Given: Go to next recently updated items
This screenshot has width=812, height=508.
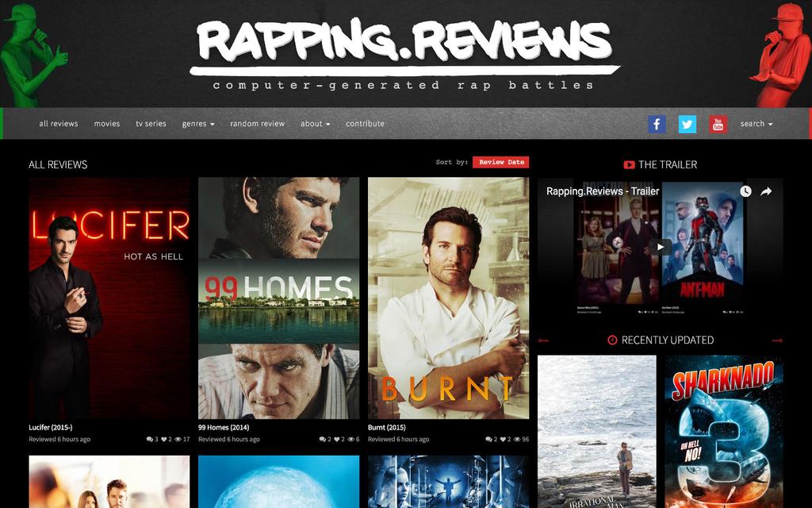Looking at the screenshot, I should (x=777, y=341).
